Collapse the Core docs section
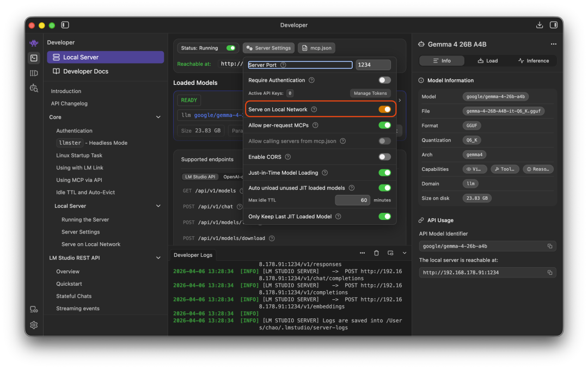 pyautogui.click(x=158, y=118)
